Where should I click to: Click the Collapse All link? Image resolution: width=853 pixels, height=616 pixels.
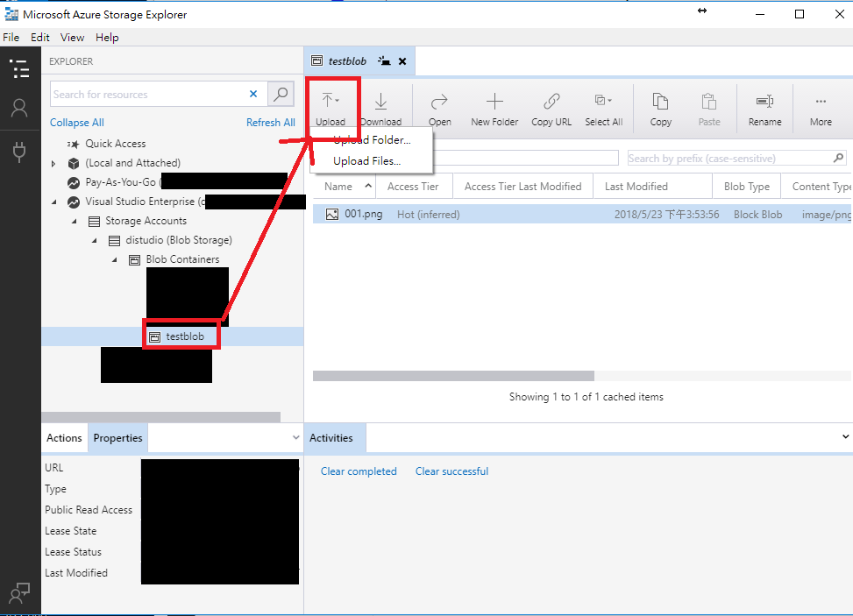pyautogui.click(x=77, y=123)
